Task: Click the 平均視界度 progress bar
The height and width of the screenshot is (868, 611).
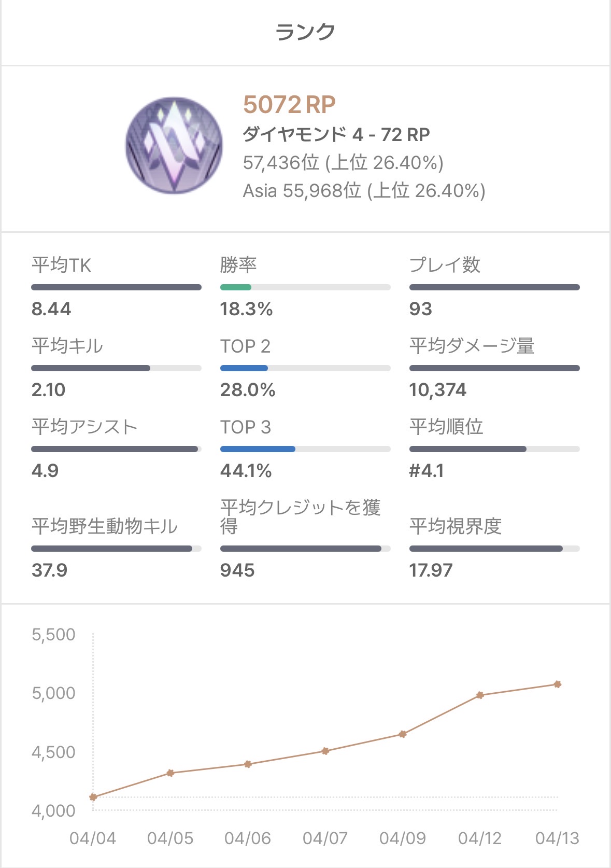Action: (494, 549)
